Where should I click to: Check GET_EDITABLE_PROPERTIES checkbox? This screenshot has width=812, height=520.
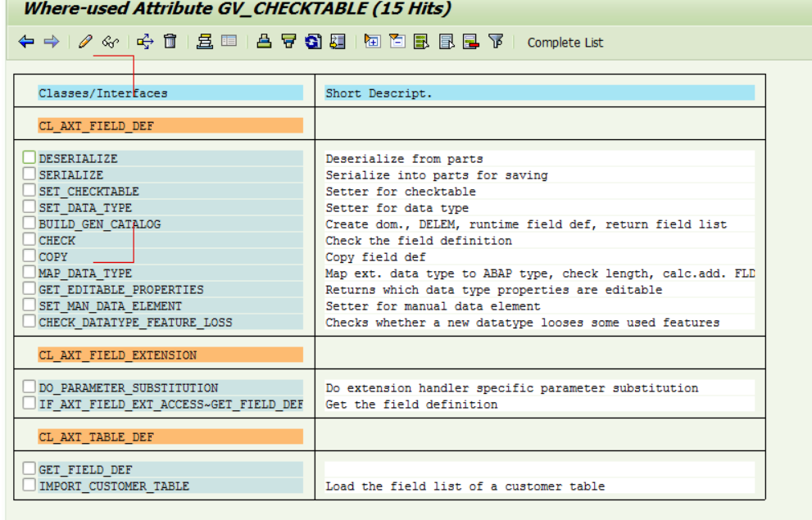pyautogui.click(x=29, y=288)
